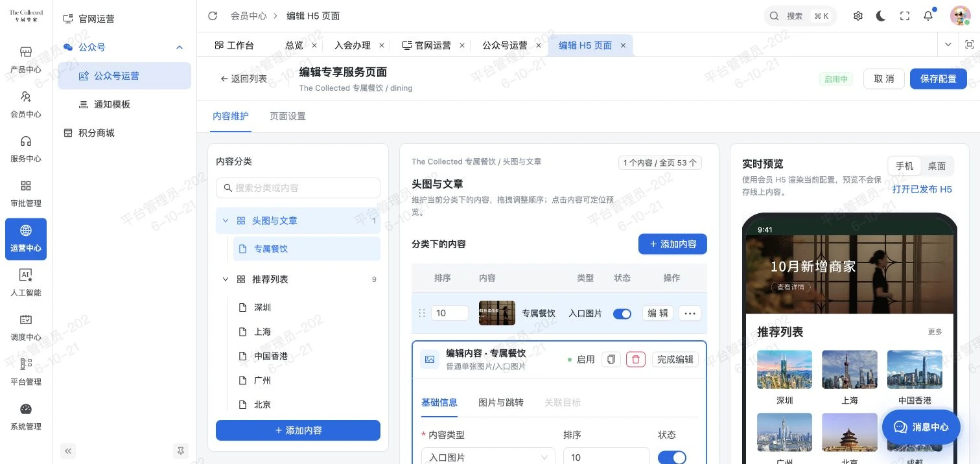Select 手机 preview mode
980x464 pixels.
(x=904, y=166)
